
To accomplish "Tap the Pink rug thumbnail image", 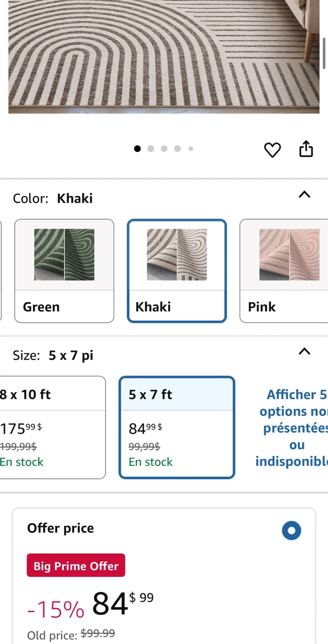I will [289, 254].
